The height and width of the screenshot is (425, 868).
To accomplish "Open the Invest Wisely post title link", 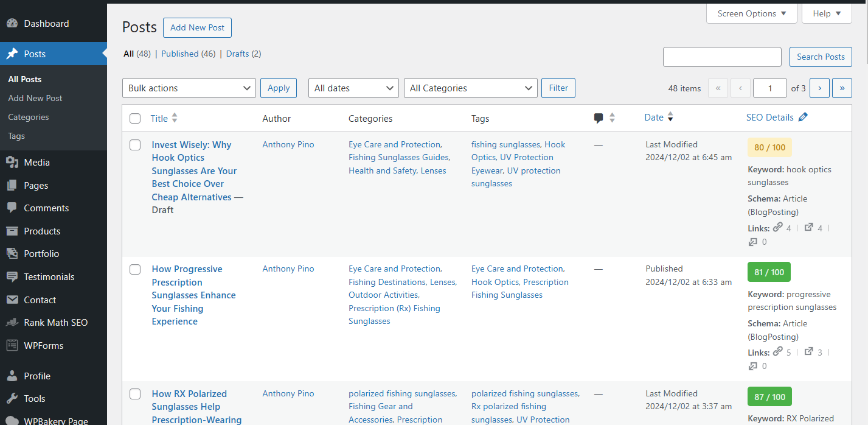I will point(194,171).
